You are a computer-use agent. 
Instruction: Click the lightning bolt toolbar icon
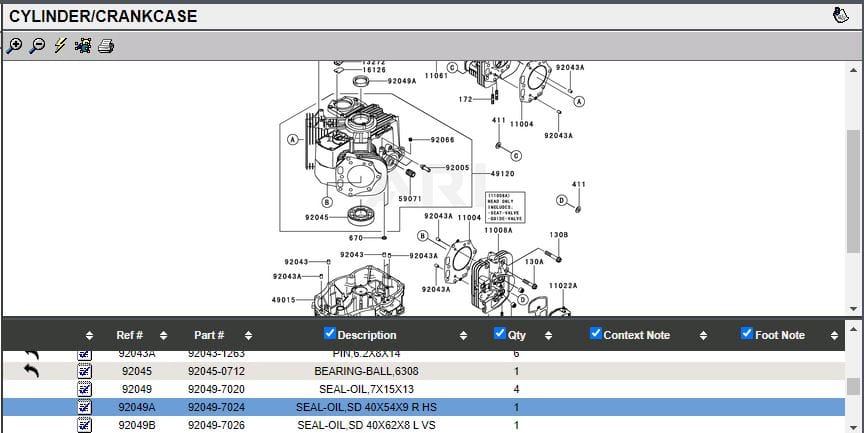click(60, 46)
